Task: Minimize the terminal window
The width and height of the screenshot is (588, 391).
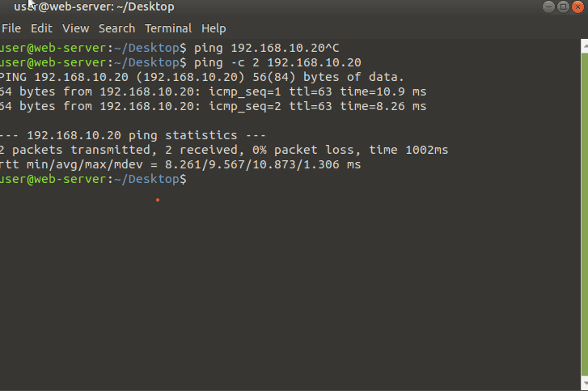Action: click(548, 6)
